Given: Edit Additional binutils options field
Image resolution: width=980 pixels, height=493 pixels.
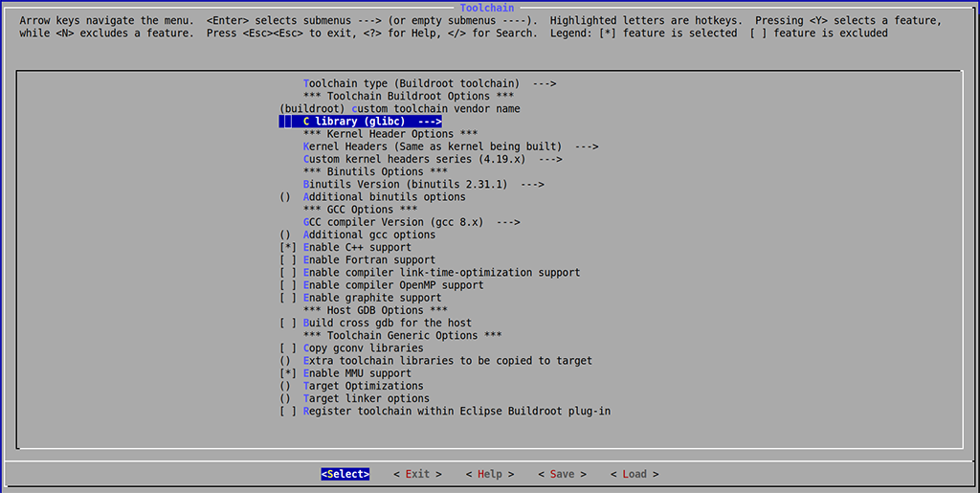Looking at the screenshot, I should tap(372, 197).
